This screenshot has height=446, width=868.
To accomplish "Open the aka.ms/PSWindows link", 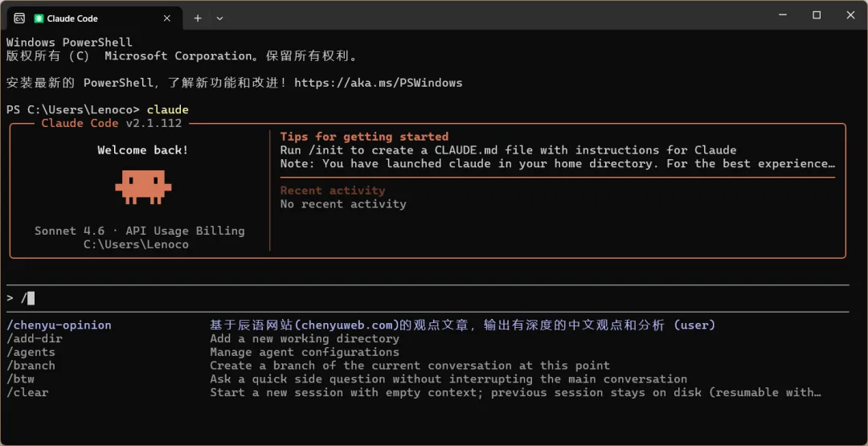I will coord(378,83).
